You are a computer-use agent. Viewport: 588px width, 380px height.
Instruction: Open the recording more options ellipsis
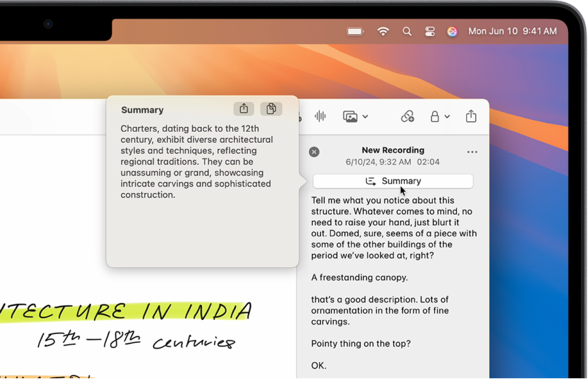click(x=472, y=152)
